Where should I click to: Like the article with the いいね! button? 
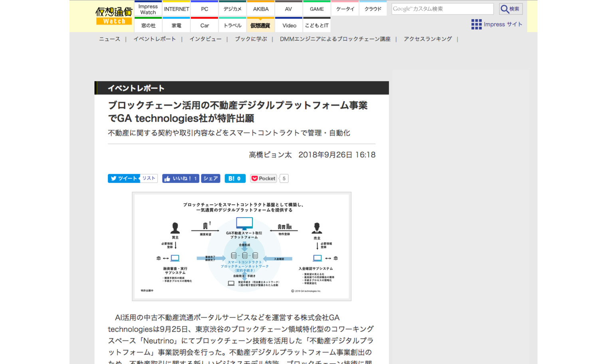pyautogui.click(x=180, y=178)
